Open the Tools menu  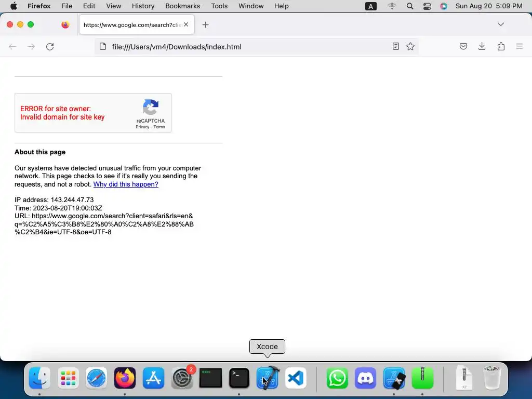tap(220, 6)
